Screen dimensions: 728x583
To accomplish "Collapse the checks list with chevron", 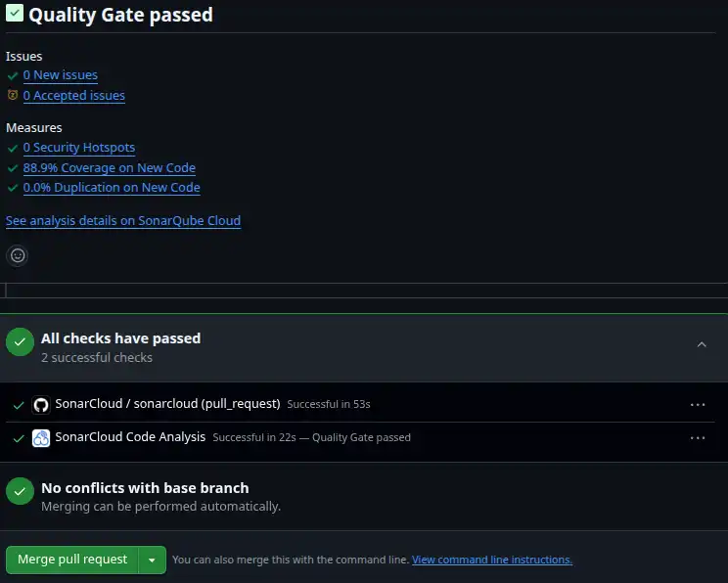I will point(702,344).
